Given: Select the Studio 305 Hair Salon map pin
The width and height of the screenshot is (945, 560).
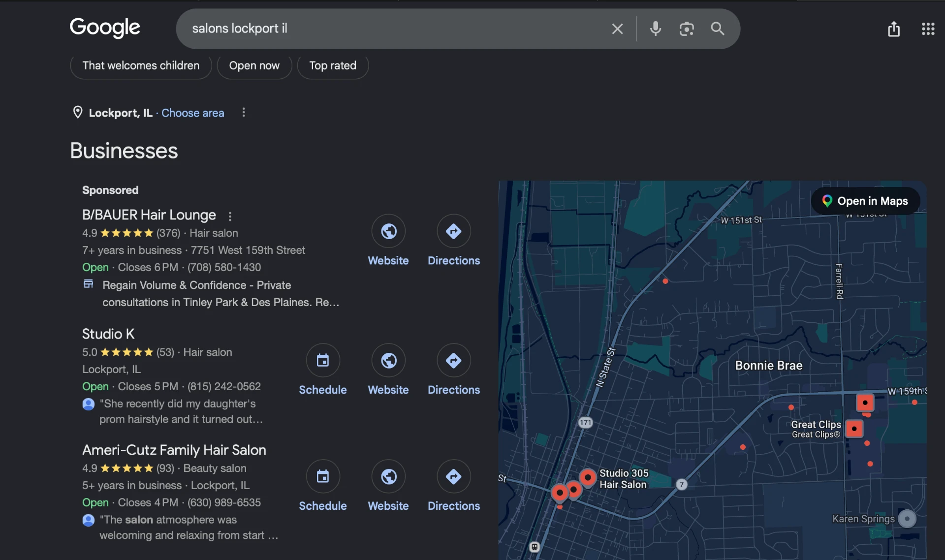Looking at the screenshot, I should click(x=588, y=478).
